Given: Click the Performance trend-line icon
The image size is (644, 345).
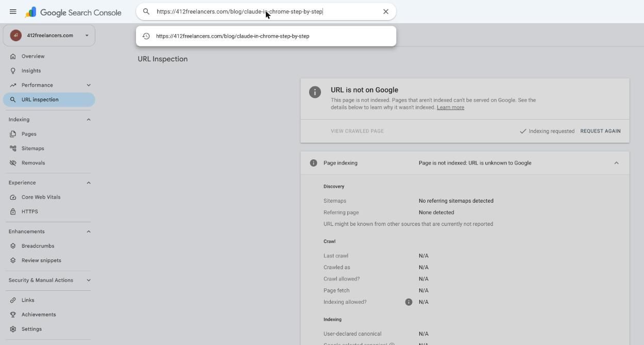Looking at the screenshot, I should (x=13, y=85).
